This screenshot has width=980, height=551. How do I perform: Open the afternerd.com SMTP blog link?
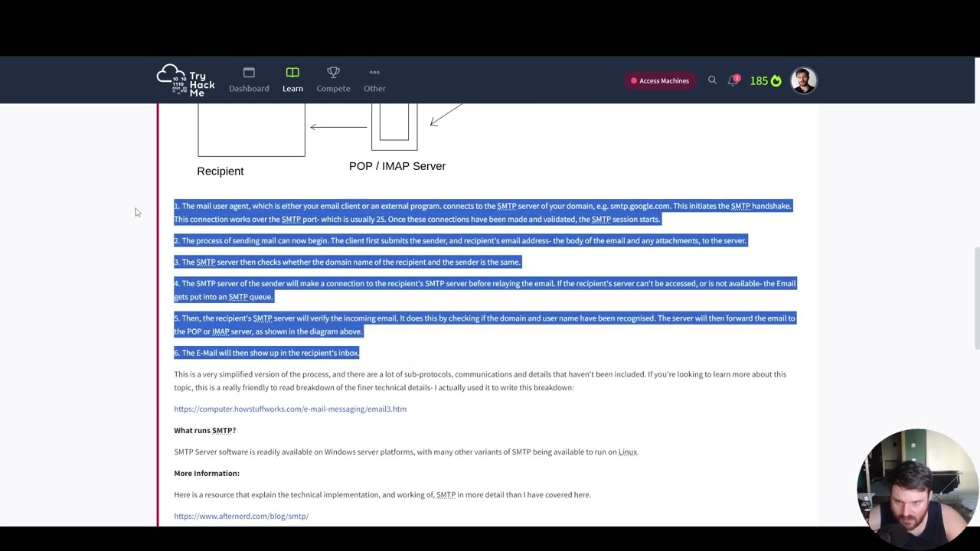pyautogui.click(x=241, y=516)
